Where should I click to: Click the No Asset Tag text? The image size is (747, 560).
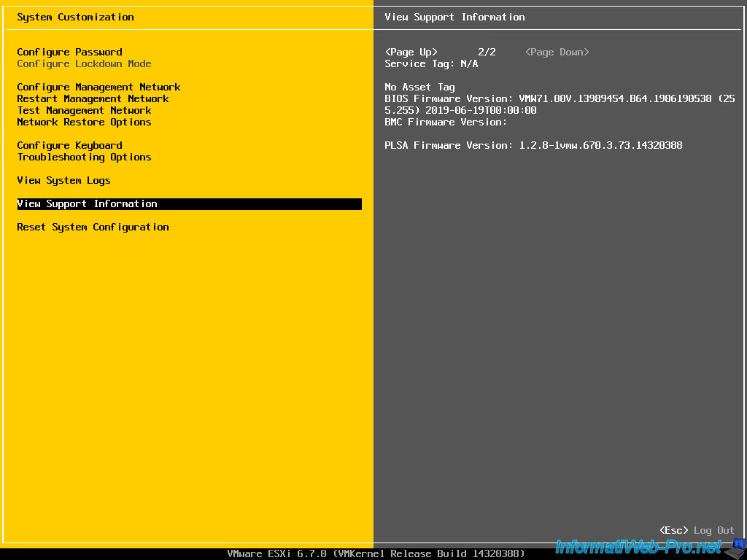[419, 87]
